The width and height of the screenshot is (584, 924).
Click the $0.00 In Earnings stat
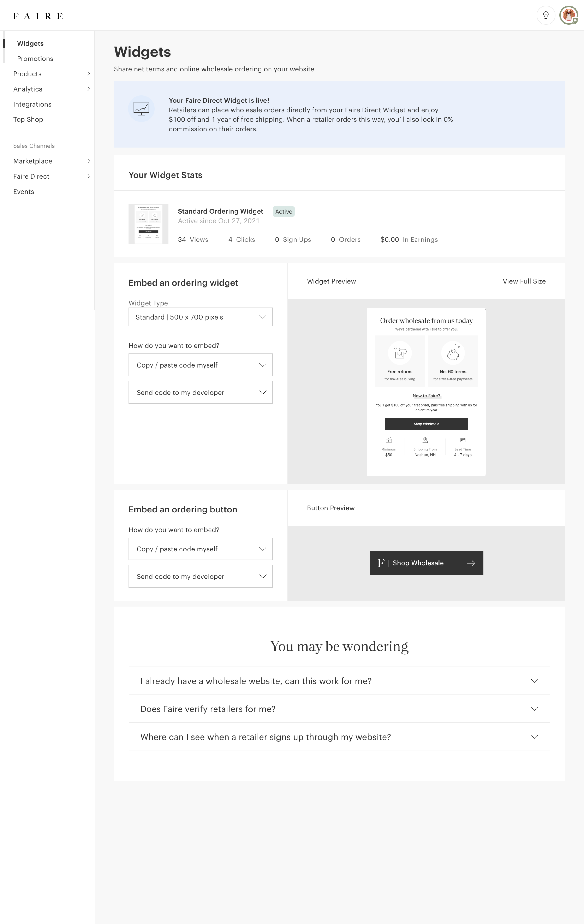pos(409,239)
